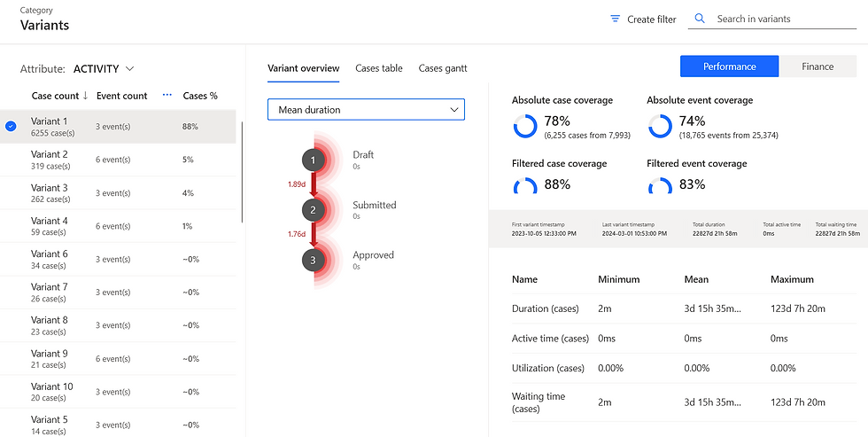Click the Submitted activity node 2
Viewport: 868px width, 437px height.
pyautogui.click(x=313, y=210)
